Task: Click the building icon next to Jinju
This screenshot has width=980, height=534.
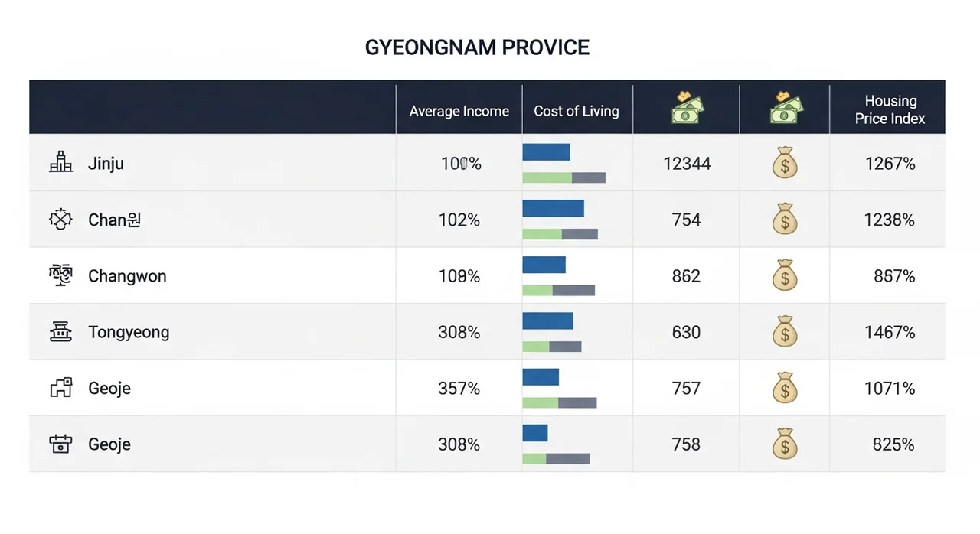Action: coord(60,162)
